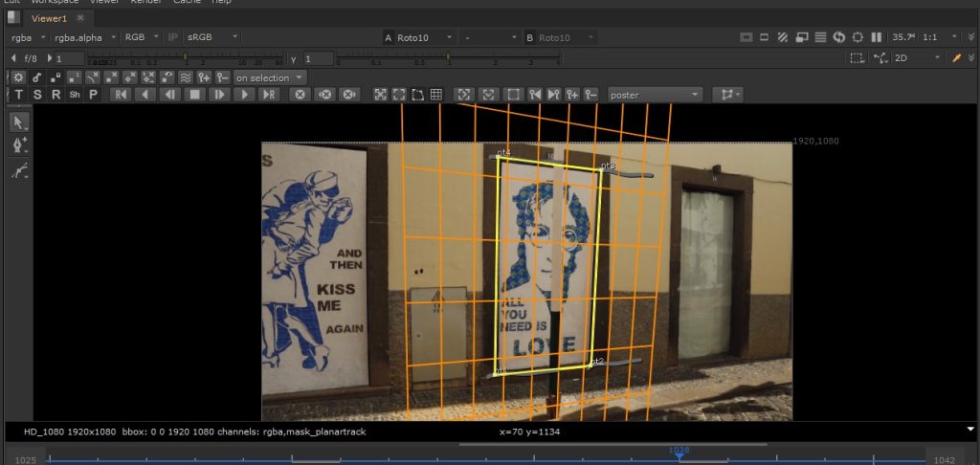Toggle the IP input process button
The width and height of the screenshot is (980, 465).
pos(173,37)
